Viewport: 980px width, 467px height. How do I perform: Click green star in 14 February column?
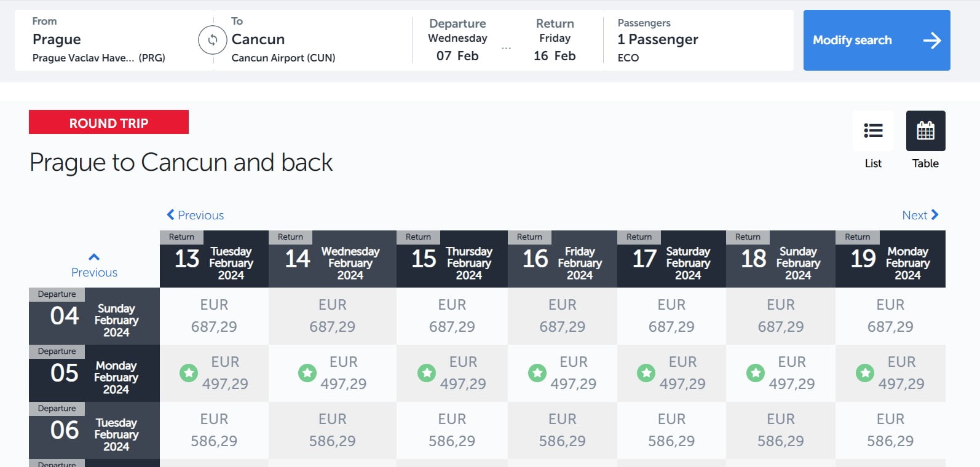tap(307, 372)
